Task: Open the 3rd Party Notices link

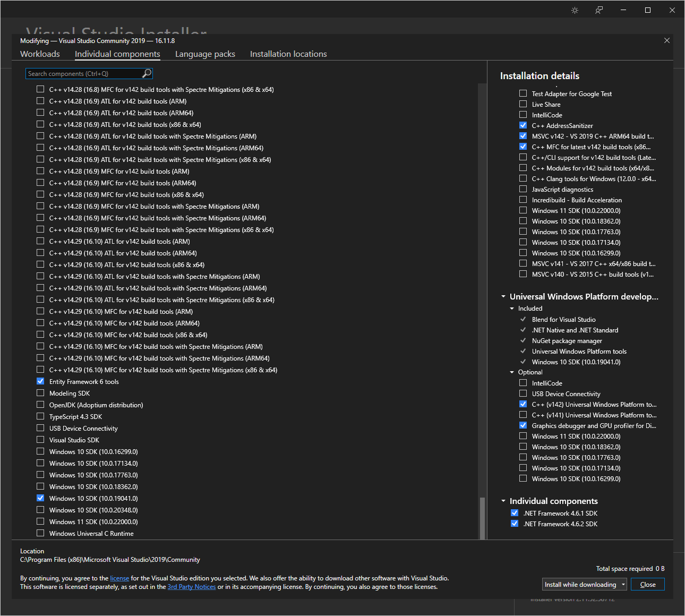Action: pyautogui.click(x=192, y=587)
